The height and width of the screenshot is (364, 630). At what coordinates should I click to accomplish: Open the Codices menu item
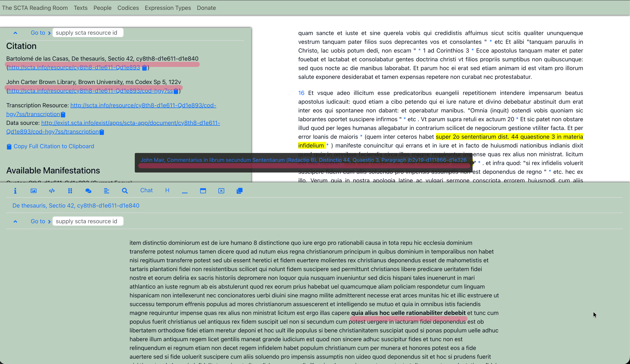pos(128,8)
